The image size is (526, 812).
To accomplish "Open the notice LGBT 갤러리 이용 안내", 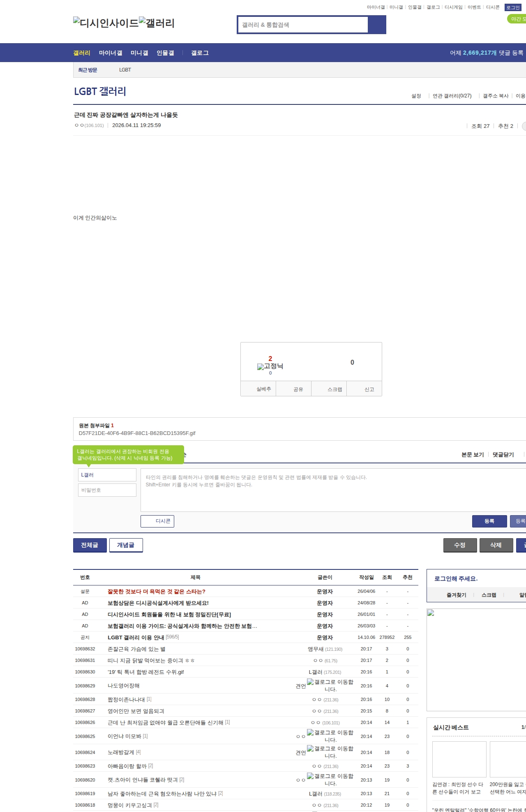I will [x=136, y=638].
